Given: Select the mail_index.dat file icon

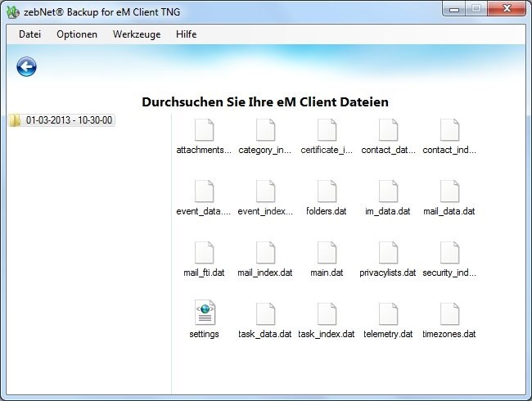Looking at the screenshot, I should coord(265,252).
